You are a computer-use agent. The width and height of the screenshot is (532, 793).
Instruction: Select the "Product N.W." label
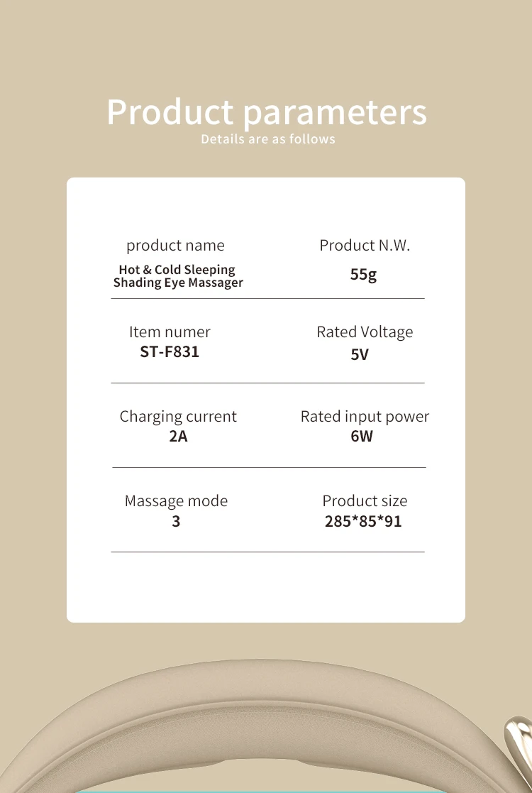[x=365, y=246]
